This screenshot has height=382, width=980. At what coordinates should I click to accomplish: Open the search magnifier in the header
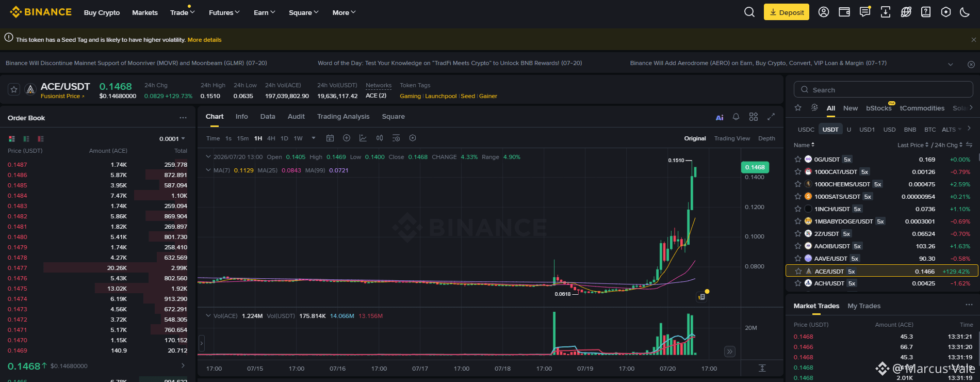coord(749,12)
